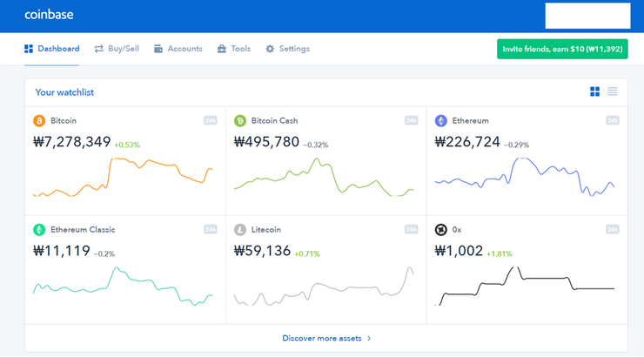Click chevron next to Discover more assets
This screenshot has width=644, height=358.
point(369,338)
